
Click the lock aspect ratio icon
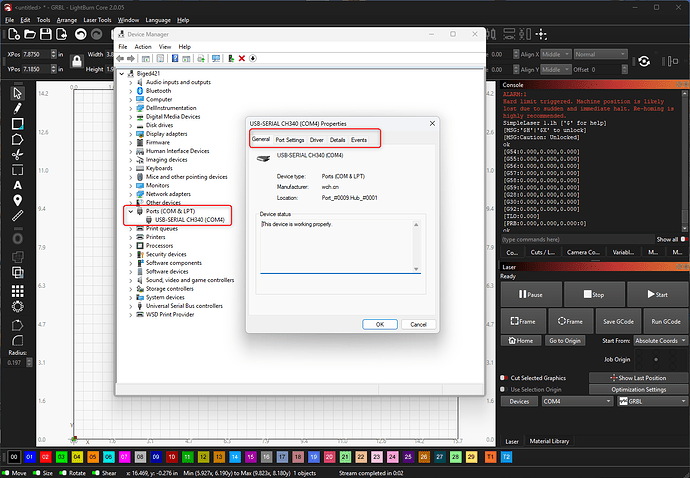coord(75,62)
